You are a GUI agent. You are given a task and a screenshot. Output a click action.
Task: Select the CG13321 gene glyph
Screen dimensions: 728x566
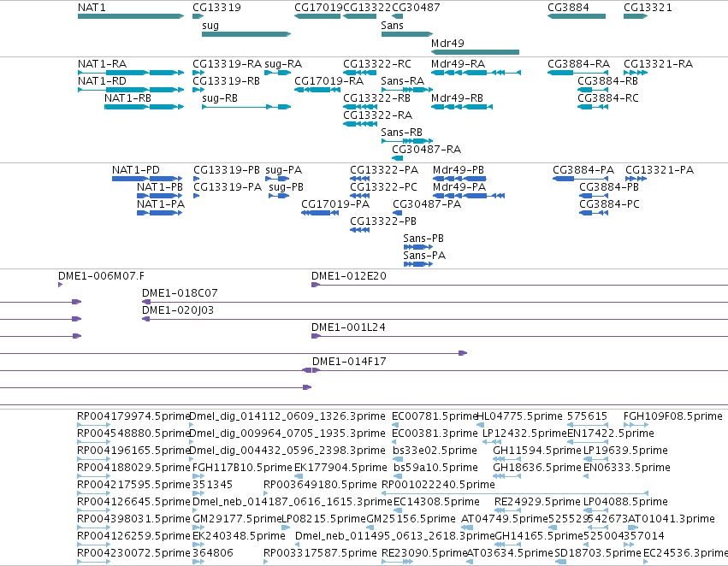(x=636, y=16)
